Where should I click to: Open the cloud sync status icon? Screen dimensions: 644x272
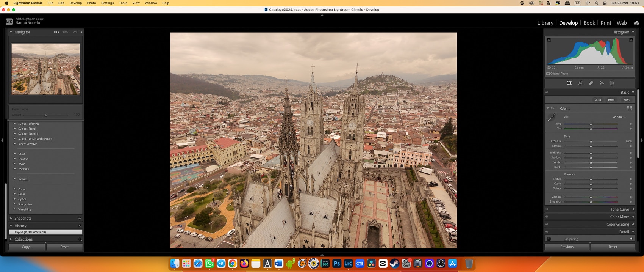(x=636, y=23)
